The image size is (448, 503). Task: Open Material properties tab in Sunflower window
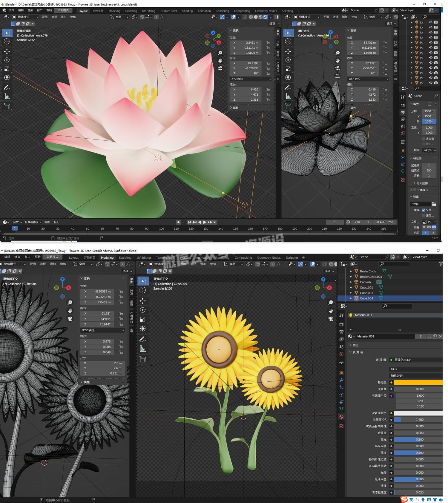tap(341, 417)
